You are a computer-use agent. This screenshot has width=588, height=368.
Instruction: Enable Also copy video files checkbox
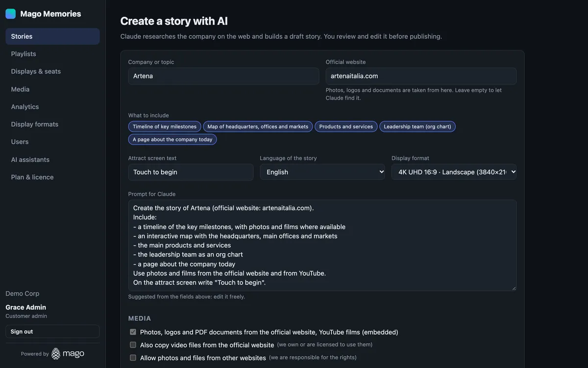(x=133, y=345)
